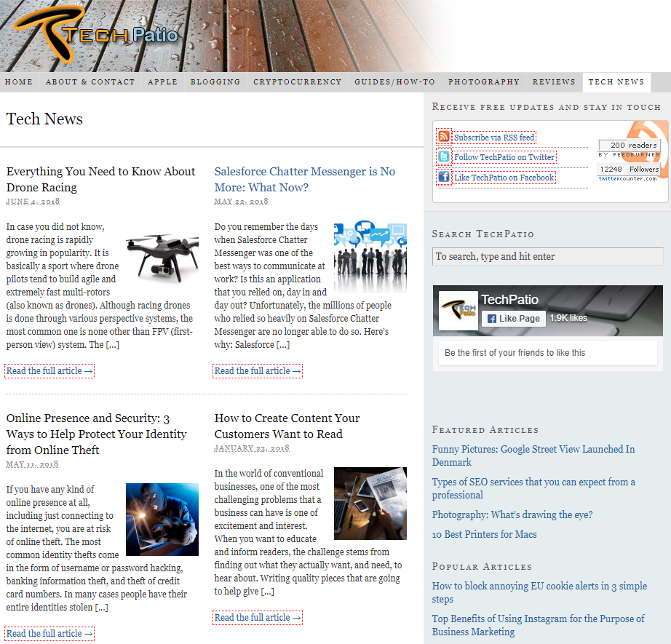This screenshot has height=644, width=671.
Task: Click the 12248 Followers Twitter counter badge
Action: 630,169
